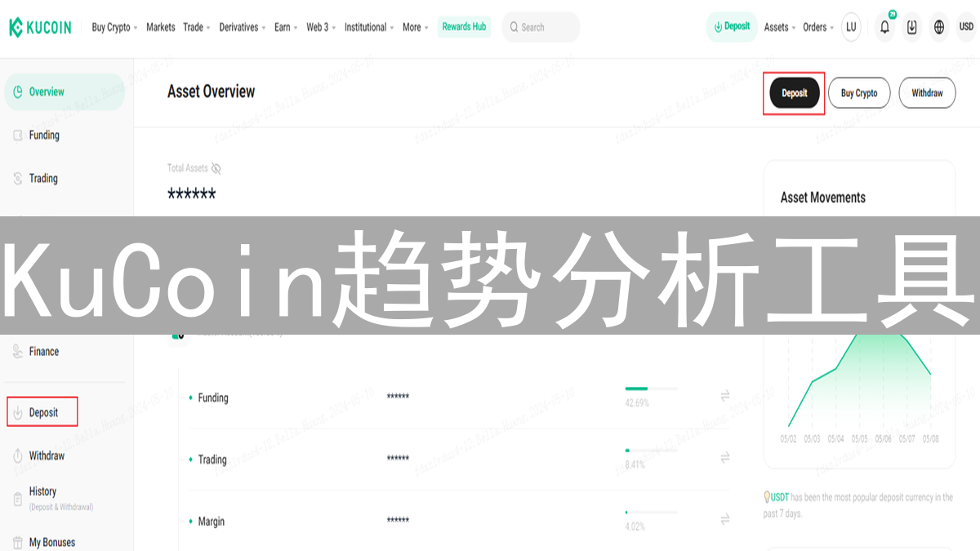Image resolution: width=980 pixels, height=551 pixels.
Task: Click the LU account avatar
Action: [x=851, y=27]
